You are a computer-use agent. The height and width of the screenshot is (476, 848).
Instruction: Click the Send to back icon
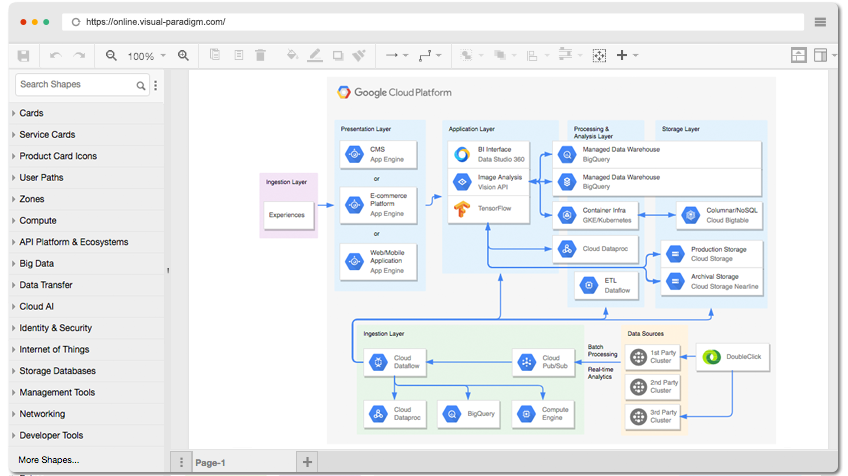[500, 55]
